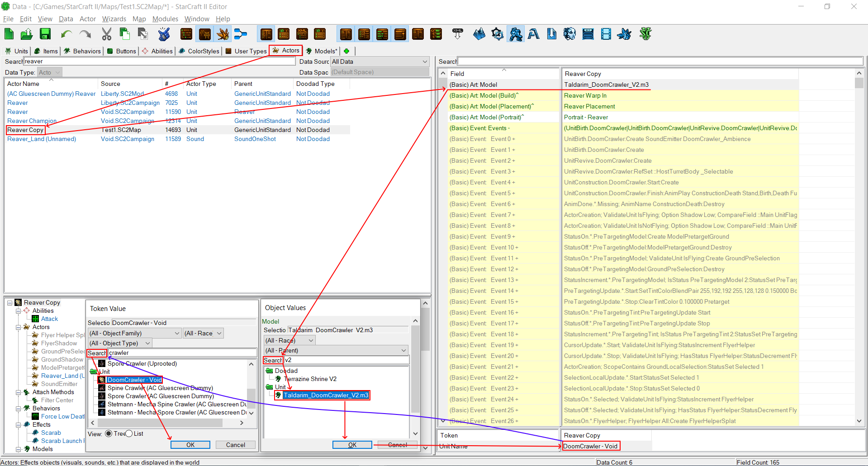Click the actor list Search field
This screenshot has height=466, width=868.
(x=159, y=61)
